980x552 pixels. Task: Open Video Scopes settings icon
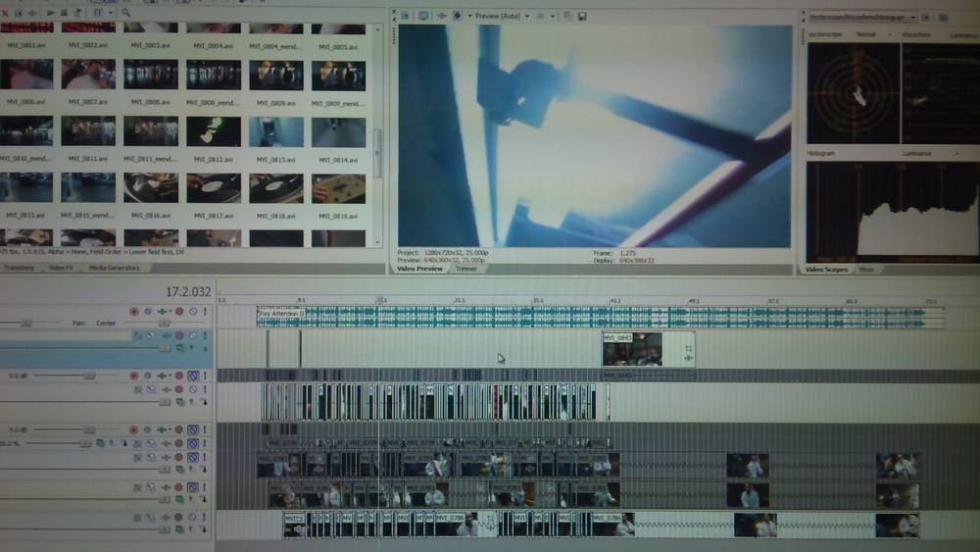(926, 18)
